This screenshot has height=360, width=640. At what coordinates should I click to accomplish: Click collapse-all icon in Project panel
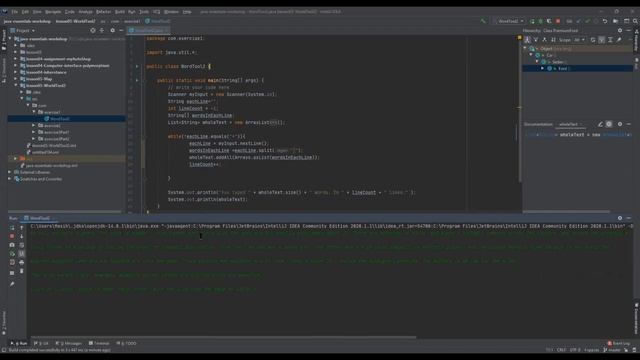click(102, 31)
